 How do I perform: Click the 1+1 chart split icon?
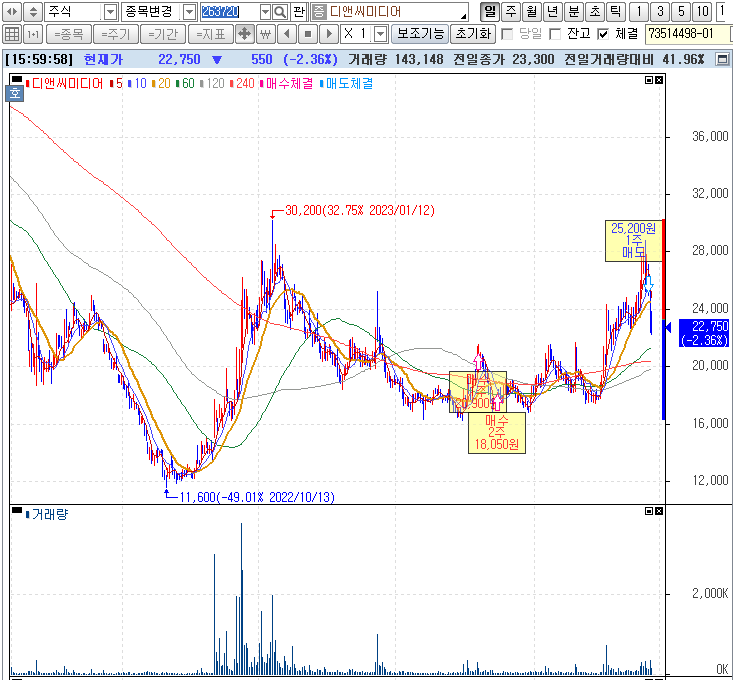coord(33,34)
